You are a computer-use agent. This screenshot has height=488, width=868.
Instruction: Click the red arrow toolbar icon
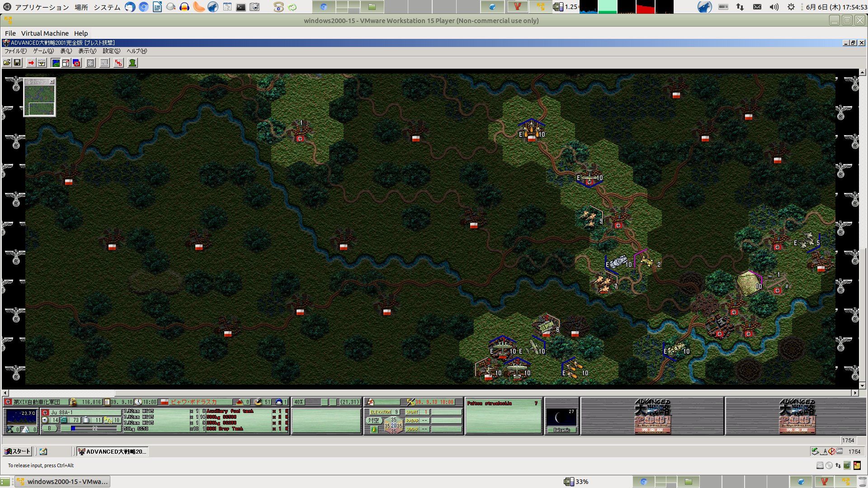click(31, 63)
